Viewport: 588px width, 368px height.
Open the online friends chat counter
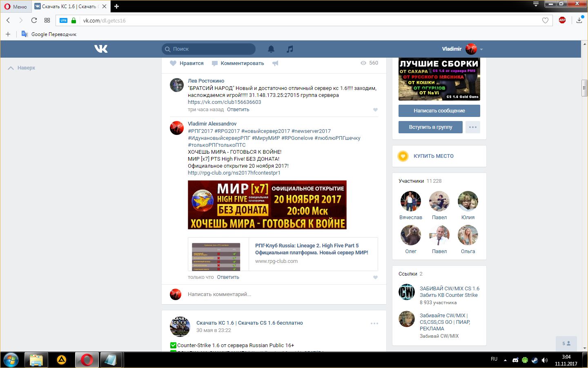tap(566, 343)
